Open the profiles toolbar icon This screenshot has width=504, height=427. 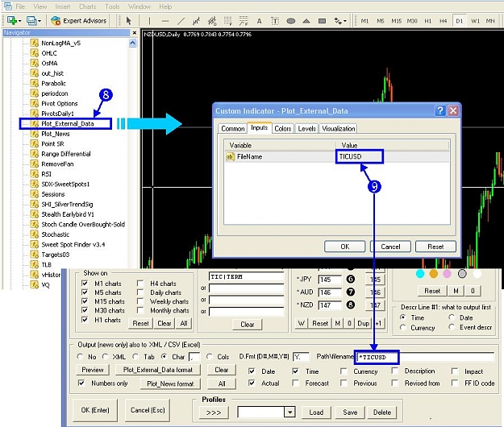tap(33, 21)
